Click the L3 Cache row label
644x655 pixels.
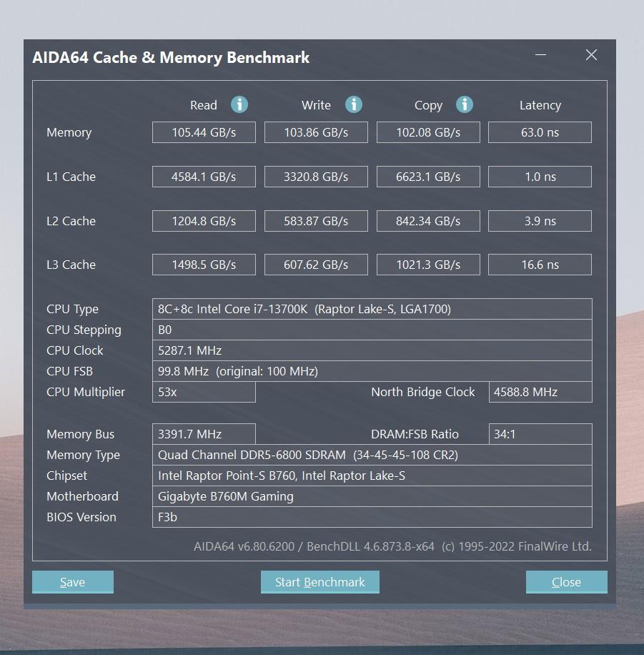coord(71,265)
